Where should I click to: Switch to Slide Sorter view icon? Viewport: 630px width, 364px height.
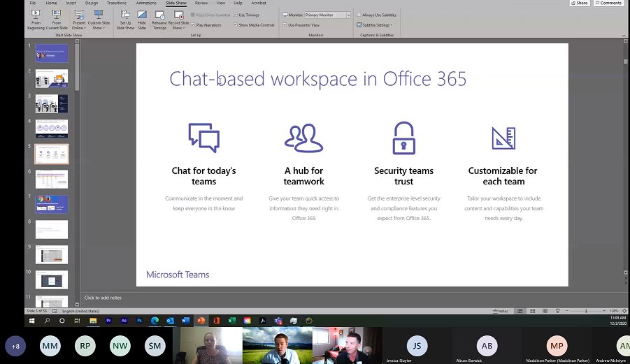click(532, 311)
